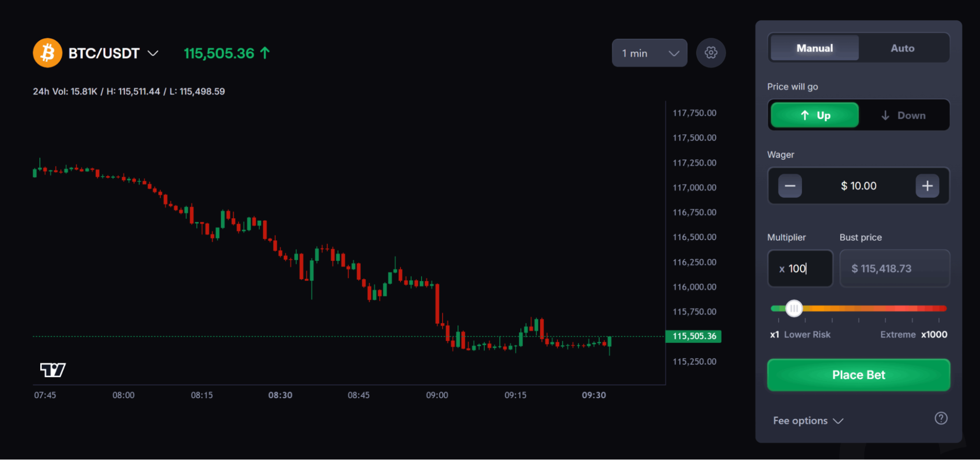The height and width of the screenshot is (460, 980).
Task: Select the Manual tab
Action: 814,48
